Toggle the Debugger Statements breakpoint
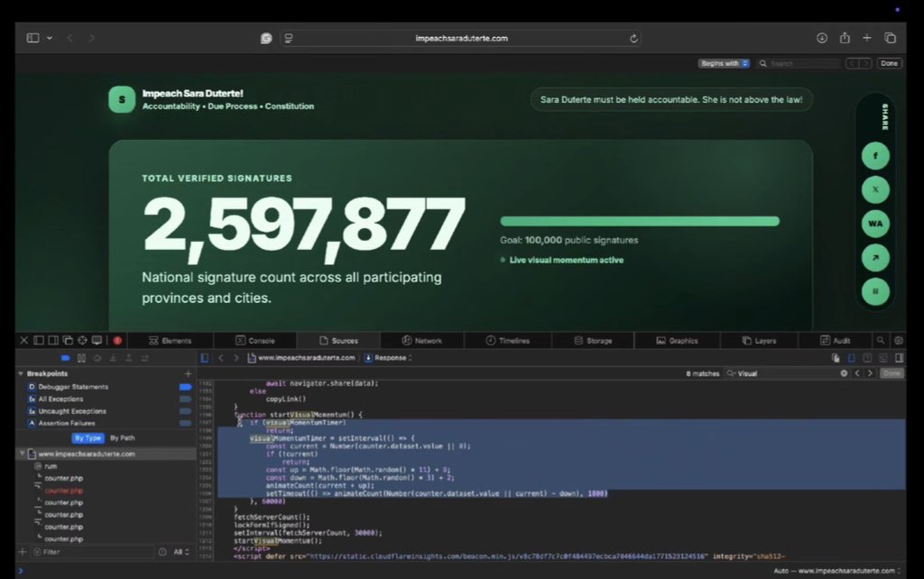Screen dimensions: 924x579 pos(185,387)
